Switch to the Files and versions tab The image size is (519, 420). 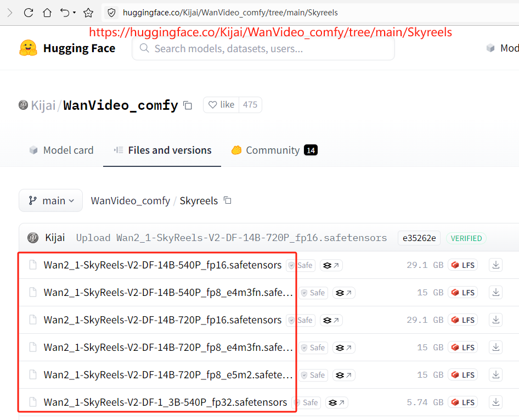(162, 150)
